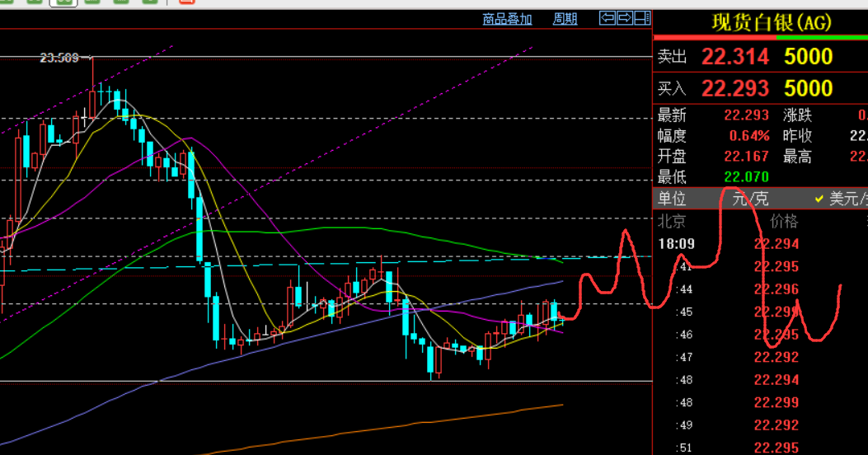
Task: Toggle the side panel layout icon
Action: click(641, 17)
